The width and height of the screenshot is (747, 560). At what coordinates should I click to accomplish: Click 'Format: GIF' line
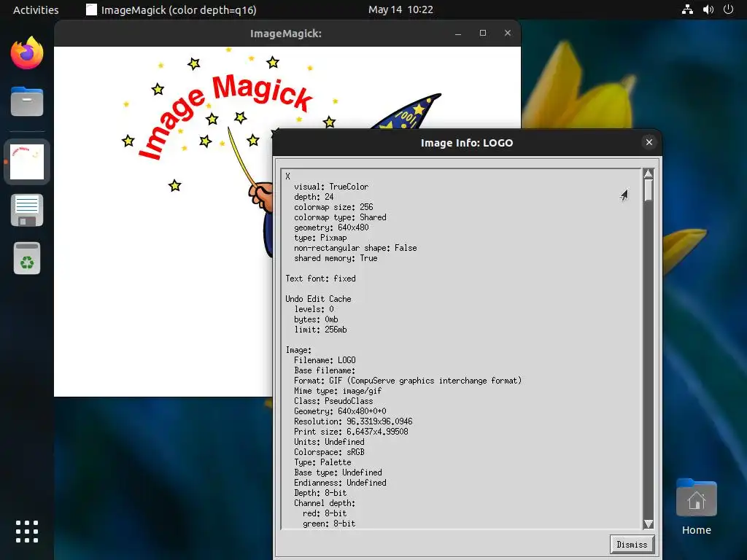tap(408, 381)
